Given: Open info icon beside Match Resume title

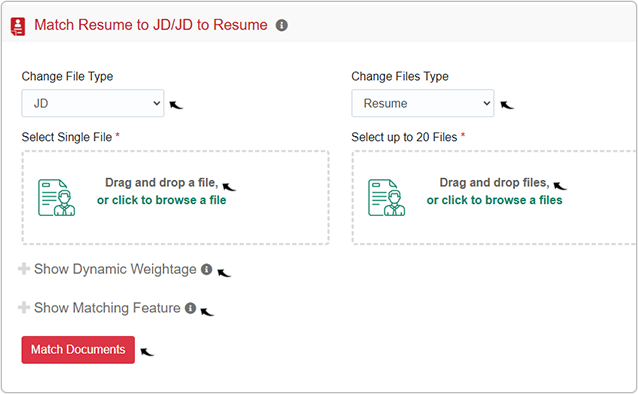Looking at the screenshot, I should point(282,25).
